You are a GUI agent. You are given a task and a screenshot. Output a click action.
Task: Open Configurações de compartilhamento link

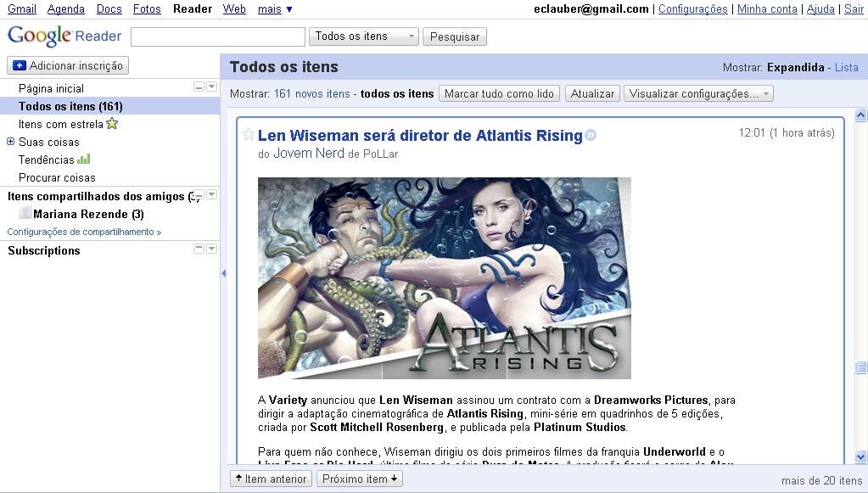[x=84, y=232]
